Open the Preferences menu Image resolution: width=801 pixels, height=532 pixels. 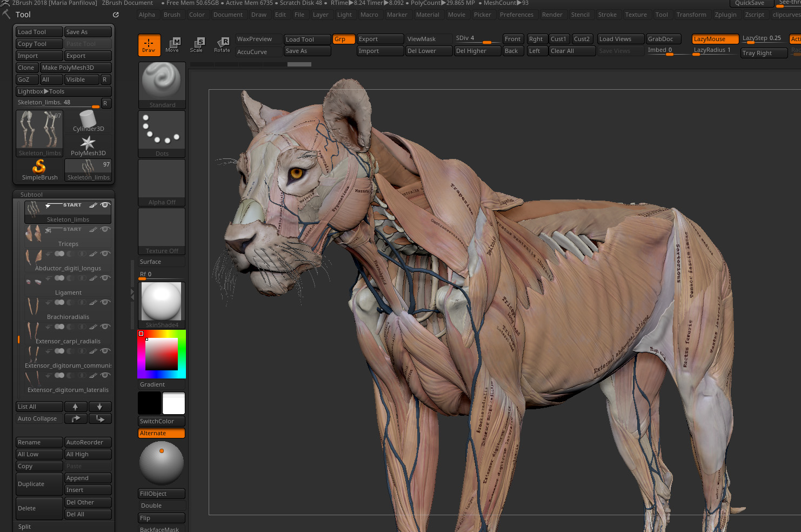[x=516, y=15]
